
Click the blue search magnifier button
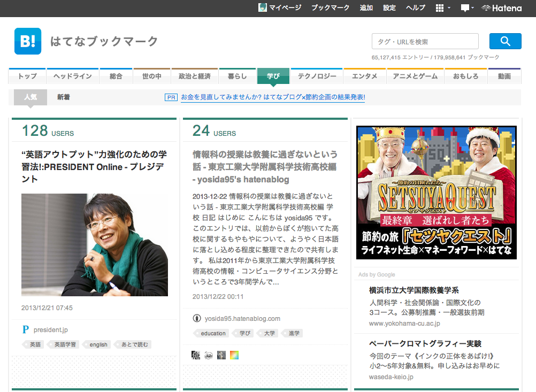505,41
